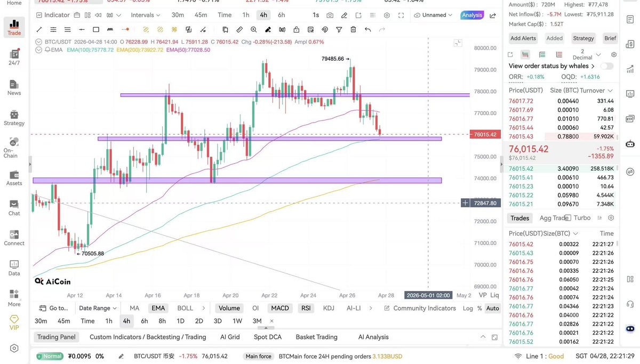Viewport: 640px width, 364px height.
Task: Collapse the bottom trading panel chevron
Action: coord(483,337)
